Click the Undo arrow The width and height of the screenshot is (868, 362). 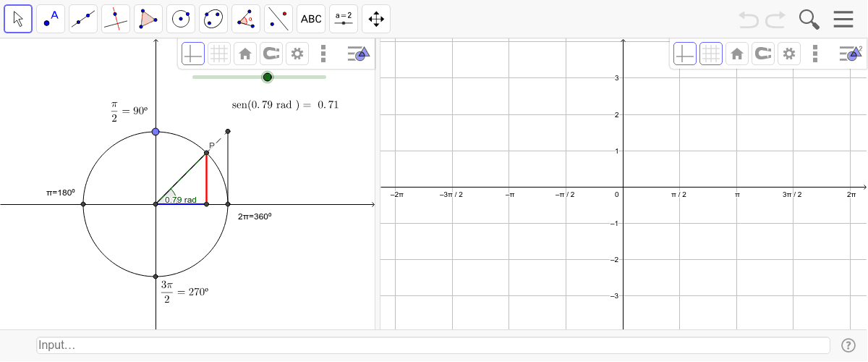pos(749,20)
